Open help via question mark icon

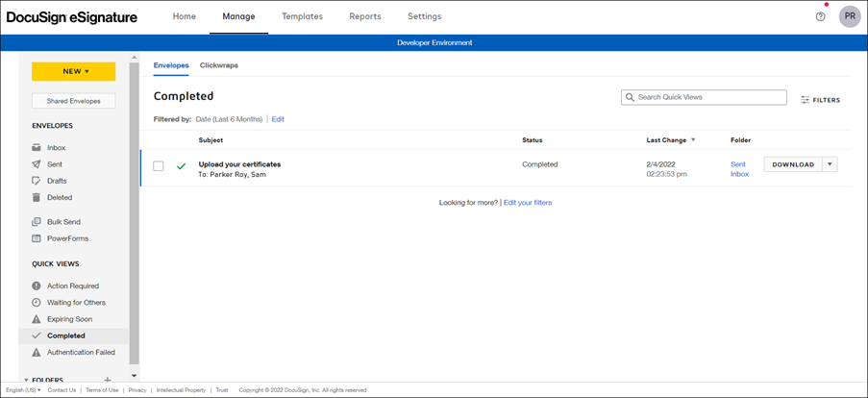(x=820, y=16)
